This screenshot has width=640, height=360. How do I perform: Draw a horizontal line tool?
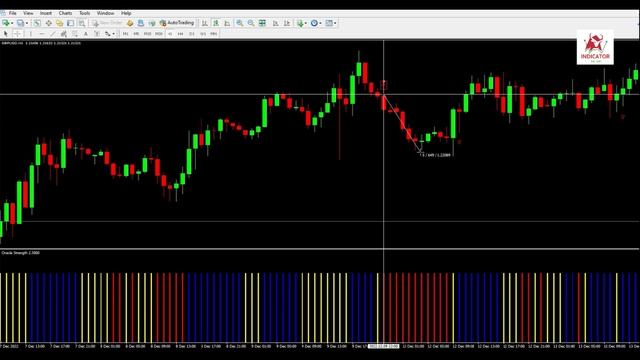[x=42, y=33]
